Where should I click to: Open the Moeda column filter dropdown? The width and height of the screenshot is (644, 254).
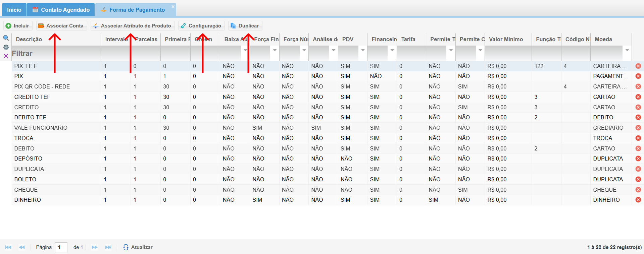[x=627, y=50]
